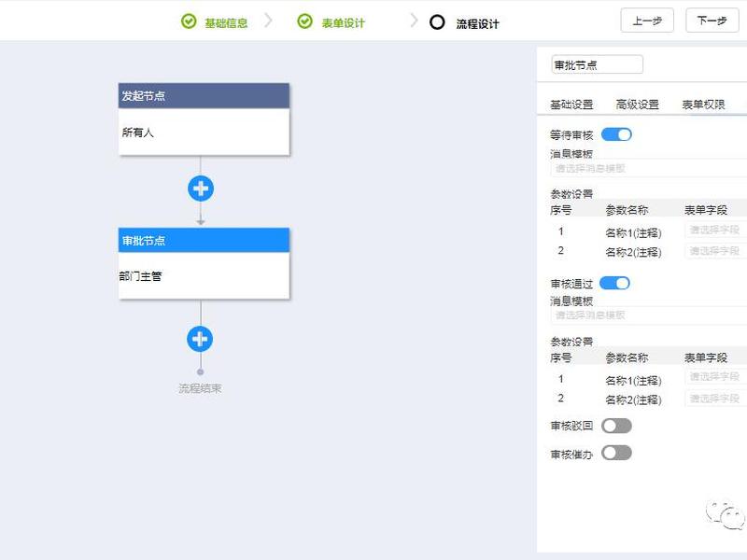This screenshot has height=560, width=747.
Task: Click 名称2(注释) under 审核通过 parameters
Action: (x=633, y=399)
